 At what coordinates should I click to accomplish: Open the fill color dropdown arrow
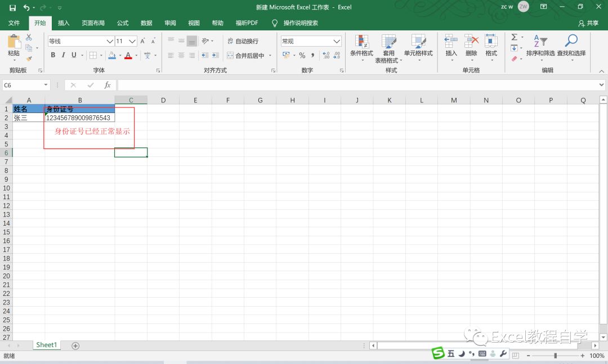click(120, 56)
